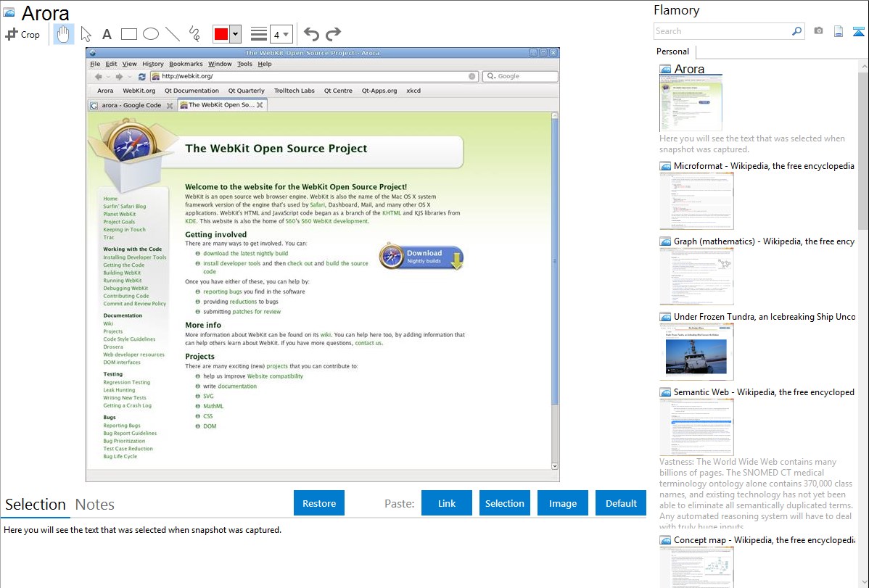This screenshot has height=588, width=869.
Task: Open the line width 4 dropdown
Action: click(281, 34)
